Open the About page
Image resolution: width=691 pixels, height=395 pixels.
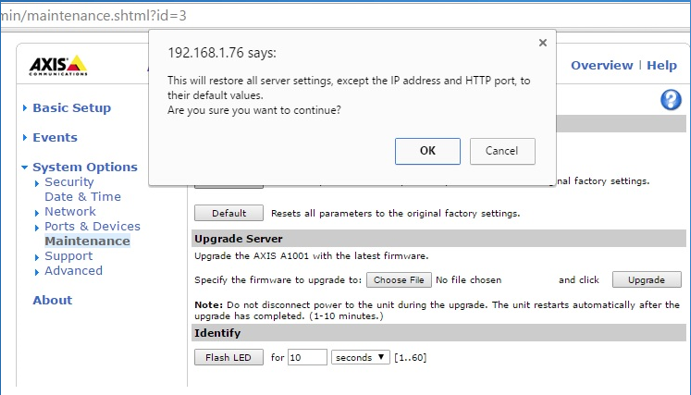[x=52, y=300]
